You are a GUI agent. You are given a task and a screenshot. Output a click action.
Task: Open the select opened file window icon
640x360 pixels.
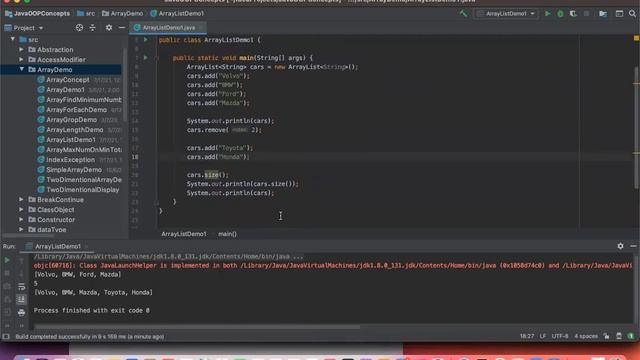(x=619, y=13)
